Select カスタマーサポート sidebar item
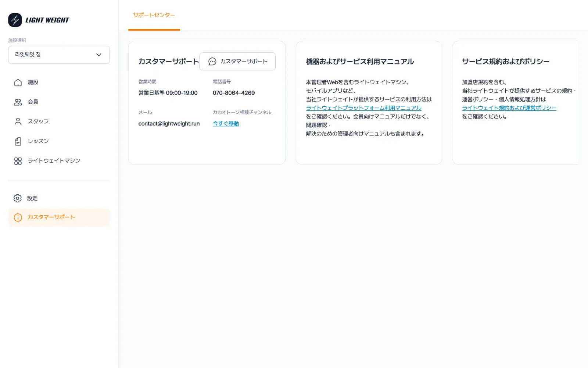588x368 pixels. tap(59, 217)
